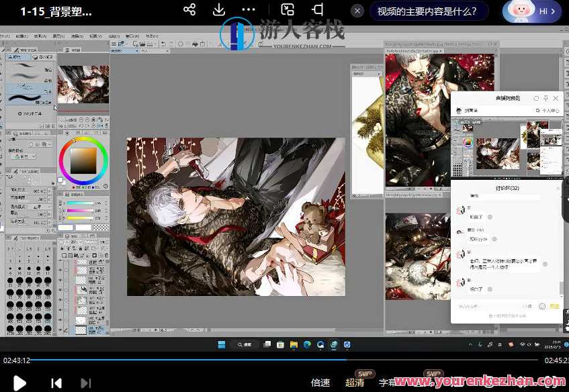Jump to the previous video

56,383
